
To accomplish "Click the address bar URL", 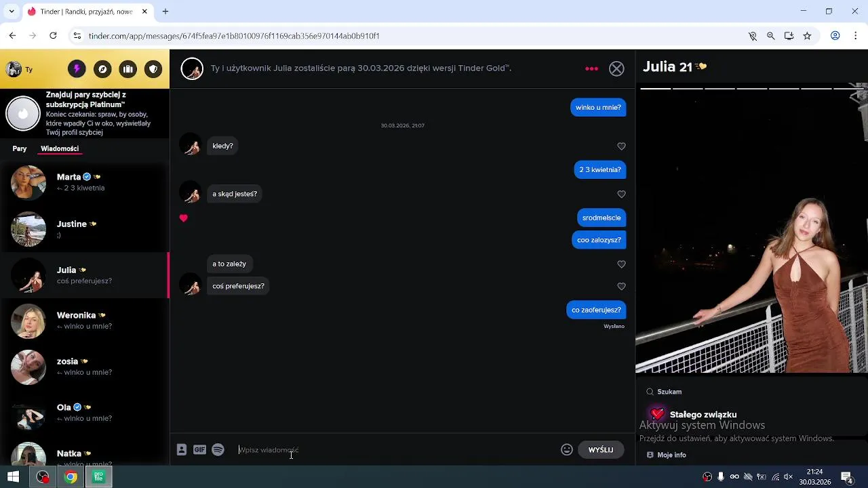I will (234, 36).
